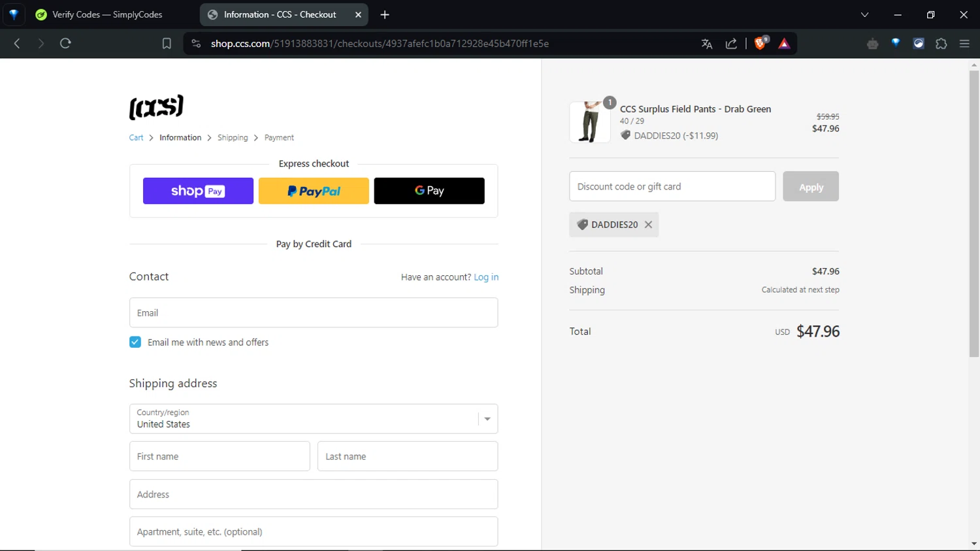Click the browser forward arrow
This screenshot has width=980, height=551.
click(x=41, y=44)
